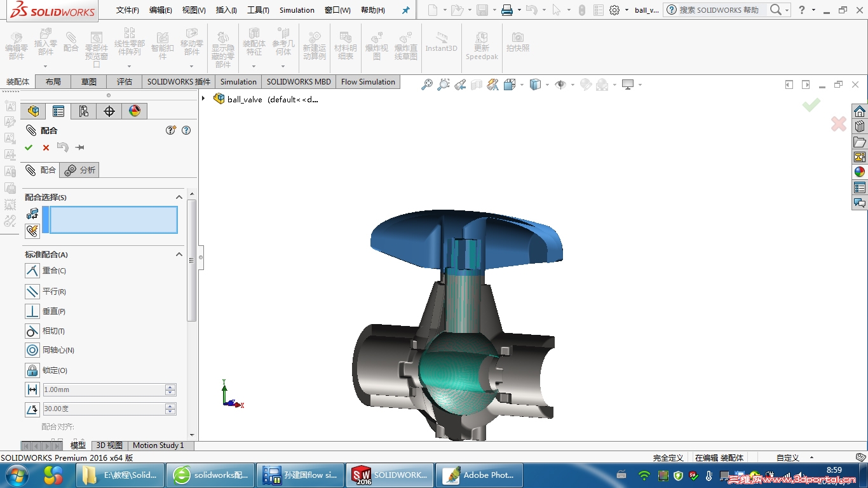868x488 pixels.
Task: Select the Coincident (重合) mate icon
Action: point(32,271)
